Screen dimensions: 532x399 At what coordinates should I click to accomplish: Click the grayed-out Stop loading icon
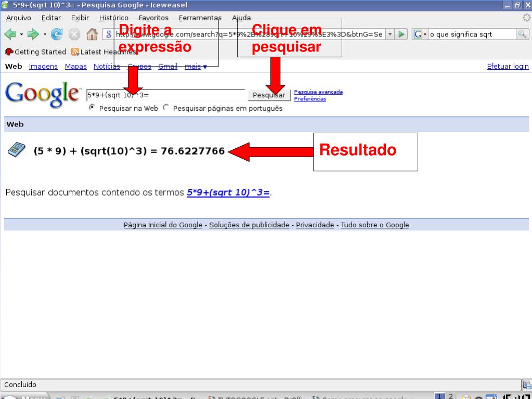tap(74, 34)
